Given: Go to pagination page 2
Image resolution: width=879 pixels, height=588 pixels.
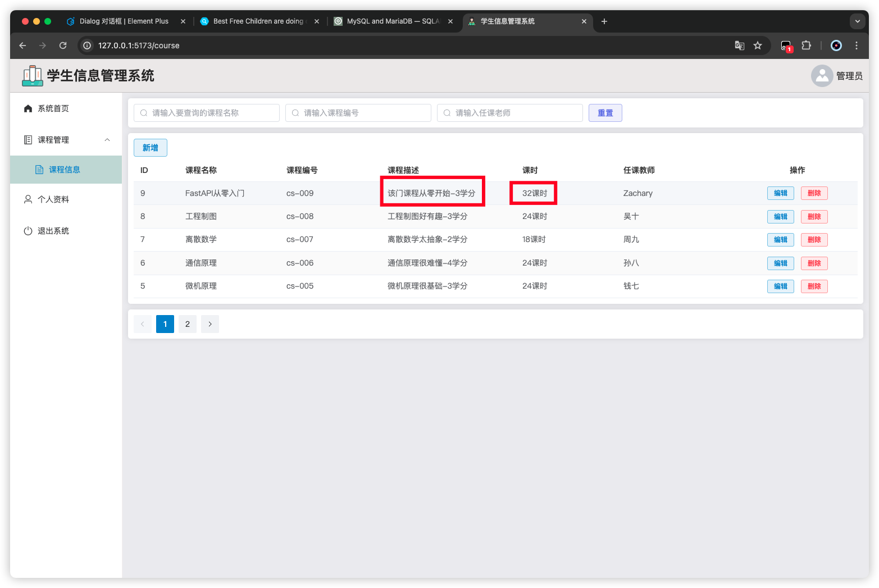Looking at the screenshot, I should click(188, 324).
